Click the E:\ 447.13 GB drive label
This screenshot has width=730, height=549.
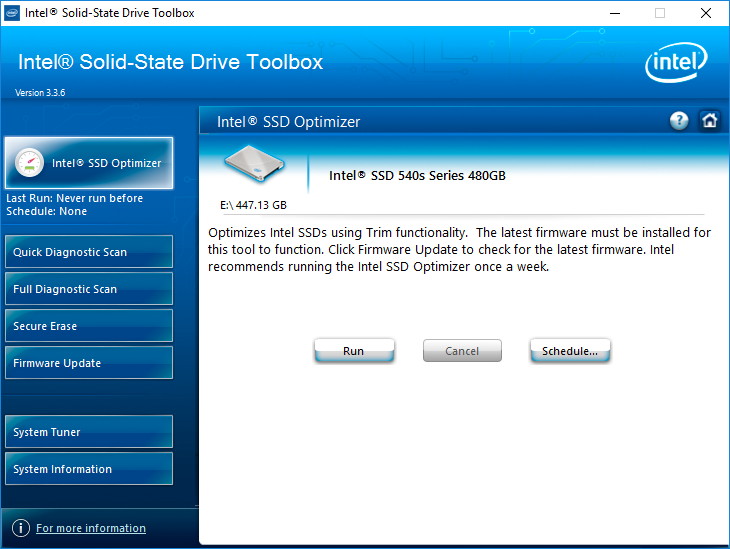[x=253, y=205]
